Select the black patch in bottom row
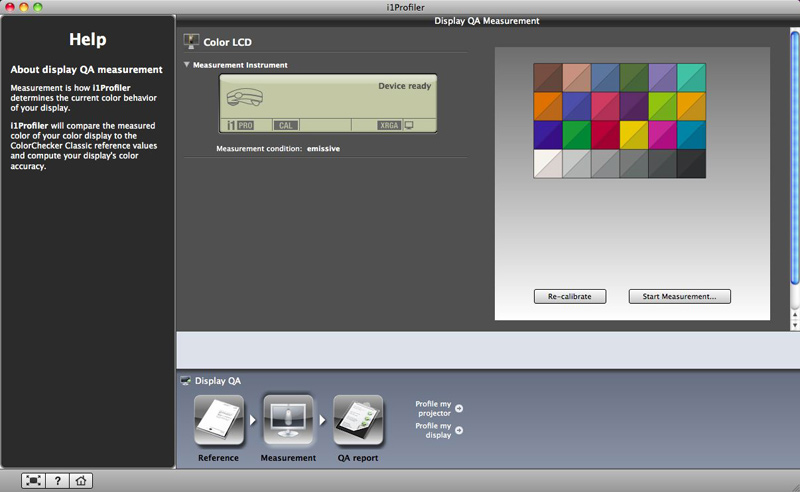The height and width of the screenshot is (492, 800). click(x=691, y=163)
